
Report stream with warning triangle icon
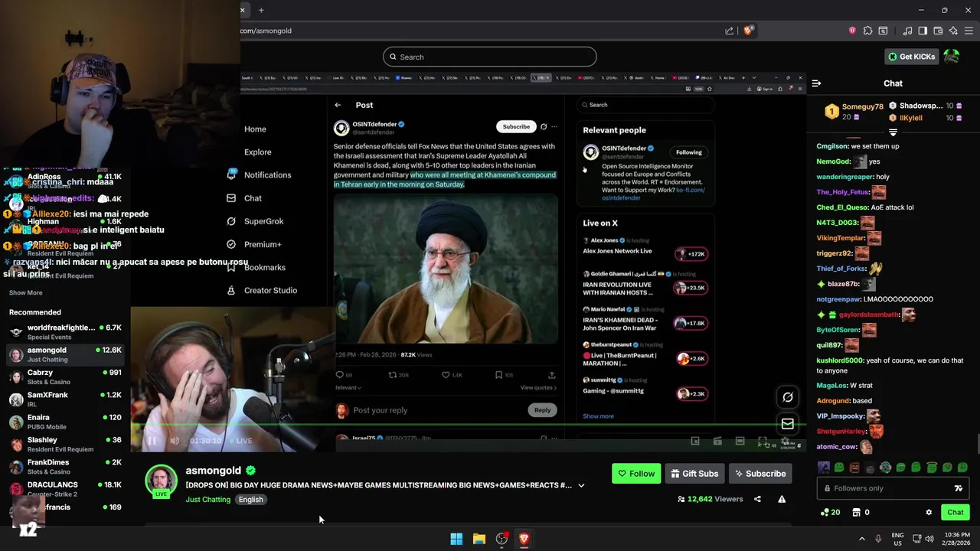pos(782,499)
